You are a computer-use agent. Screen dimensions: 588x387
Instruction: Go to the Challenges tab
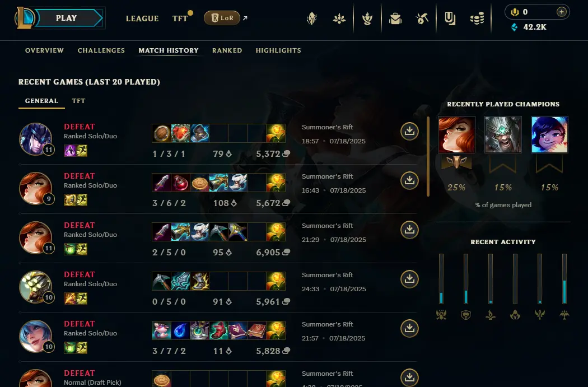click(x=101, y=50)
